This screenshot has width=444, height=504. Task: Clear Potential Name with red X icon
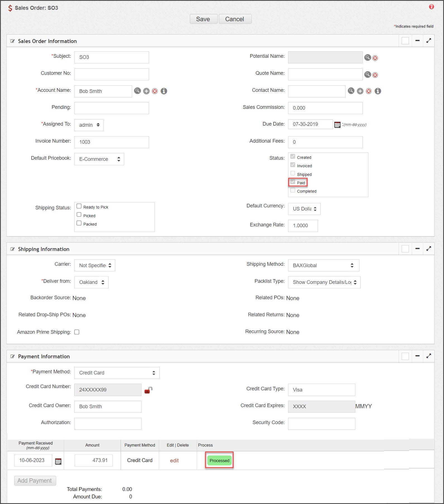pos(375,58)
